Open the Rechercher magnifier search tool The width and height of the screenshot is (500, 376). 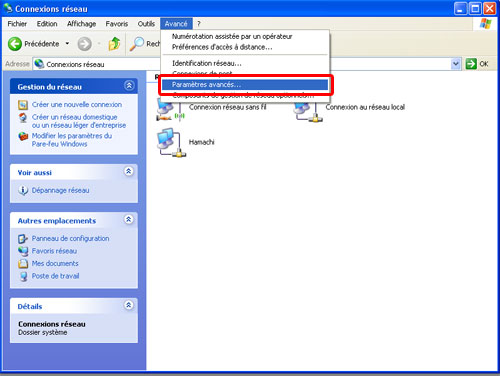click(x=137, y=44)
